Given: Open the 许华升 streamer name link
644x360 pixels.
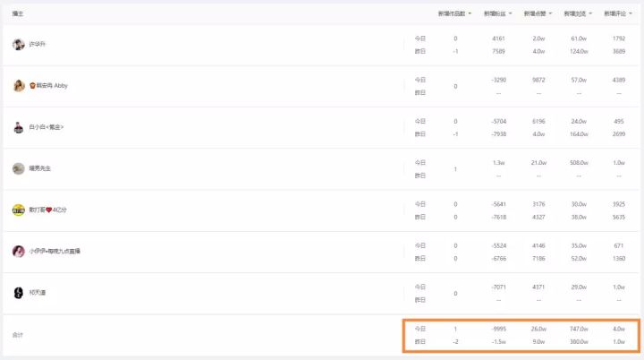Looking at the screenshot, I should coord(36,45).
